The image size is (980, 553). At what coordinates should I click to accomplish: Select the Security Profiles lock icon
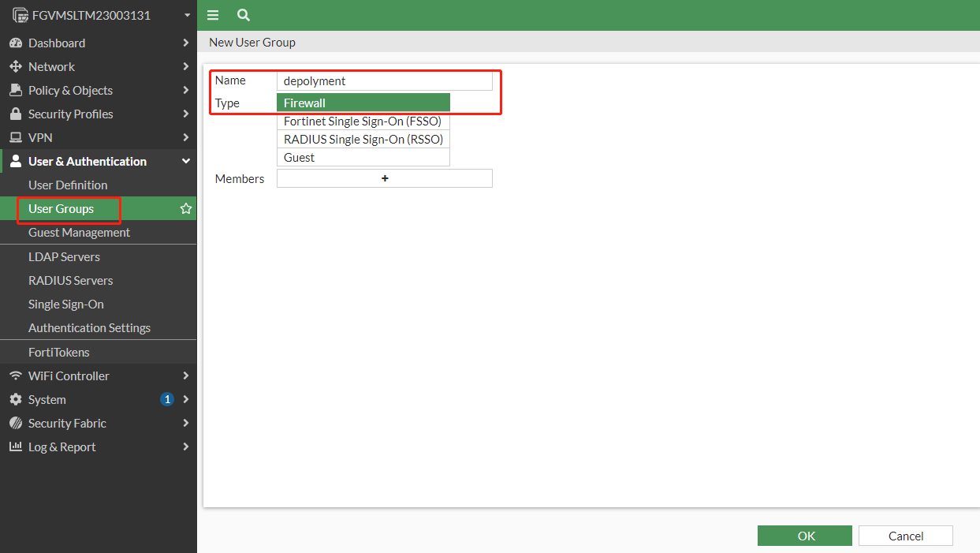(17, 114)
